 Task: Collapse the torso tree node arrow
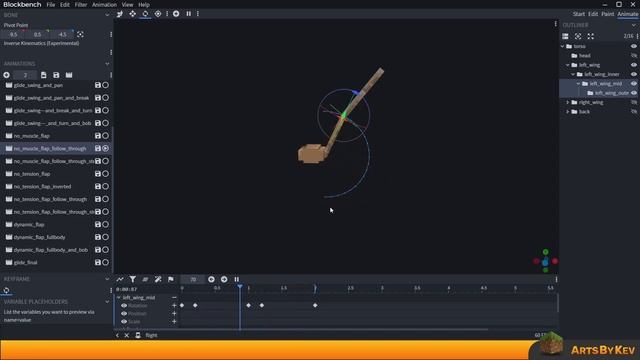tap(563, 46)
